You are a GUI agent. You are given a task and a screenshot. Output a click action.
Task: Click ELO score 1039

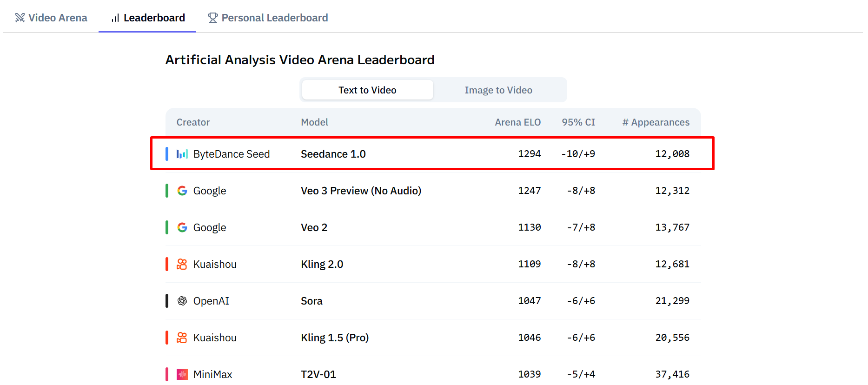click(x=530, y=374)
